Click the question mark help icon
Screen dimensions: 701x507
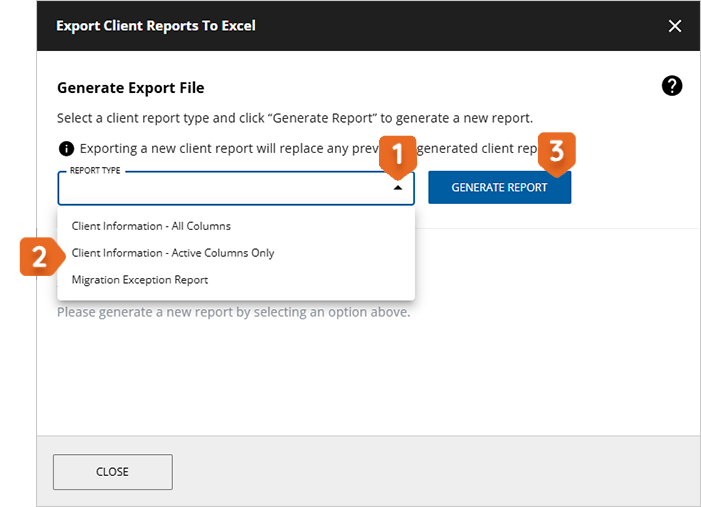click(672, 86)
